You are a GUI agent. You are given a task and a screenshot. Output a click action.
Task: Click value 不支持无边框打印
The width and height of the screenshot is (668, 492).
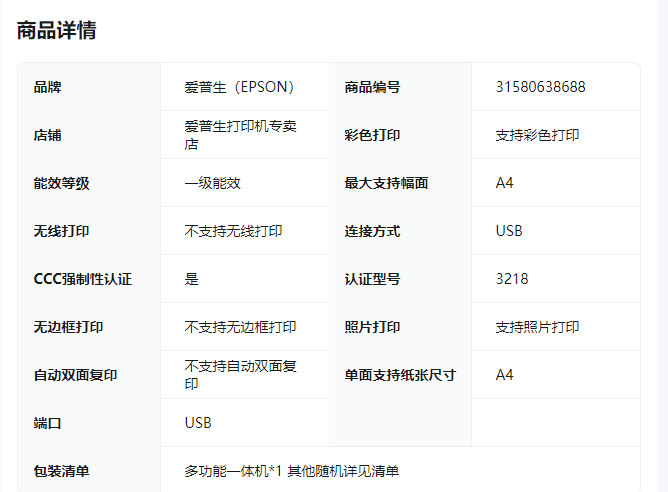tap(240, 327)
